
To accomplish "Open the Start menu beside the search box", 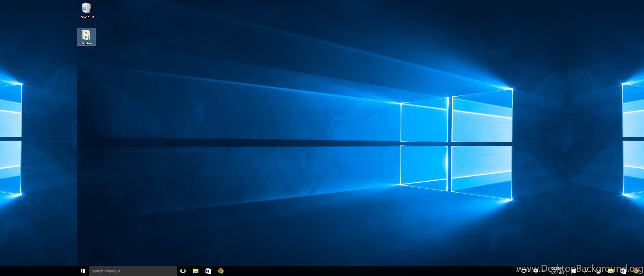I will coord(83,271).
